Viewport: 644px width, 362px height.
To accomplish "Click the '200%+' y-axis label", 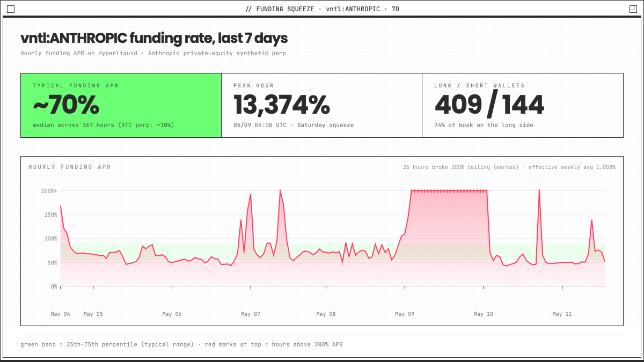I will tap(49, 191).
